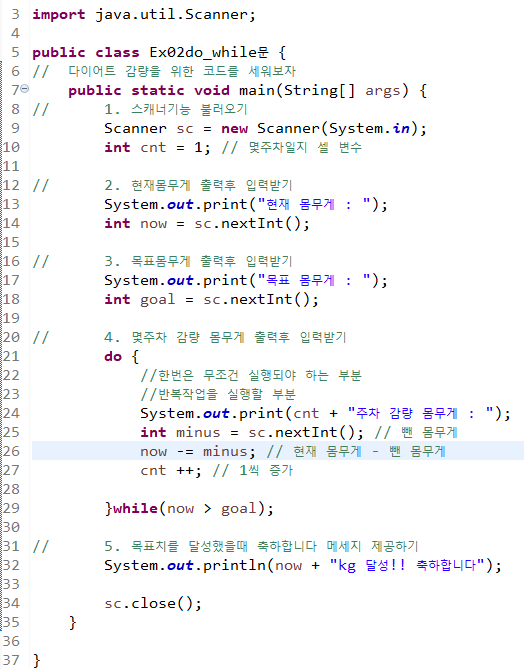Click the final closing brace on line 37

pos(37,660)
